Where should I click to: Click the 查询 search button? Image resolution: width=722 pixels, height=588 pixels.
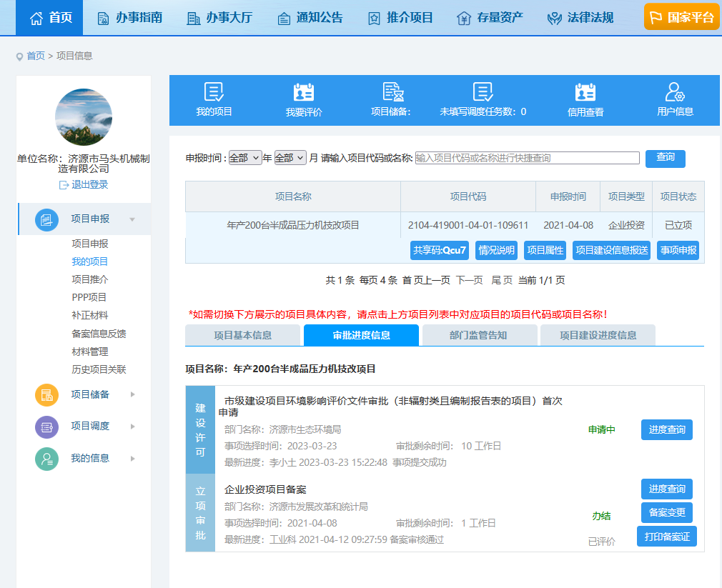tap(665, 158)
